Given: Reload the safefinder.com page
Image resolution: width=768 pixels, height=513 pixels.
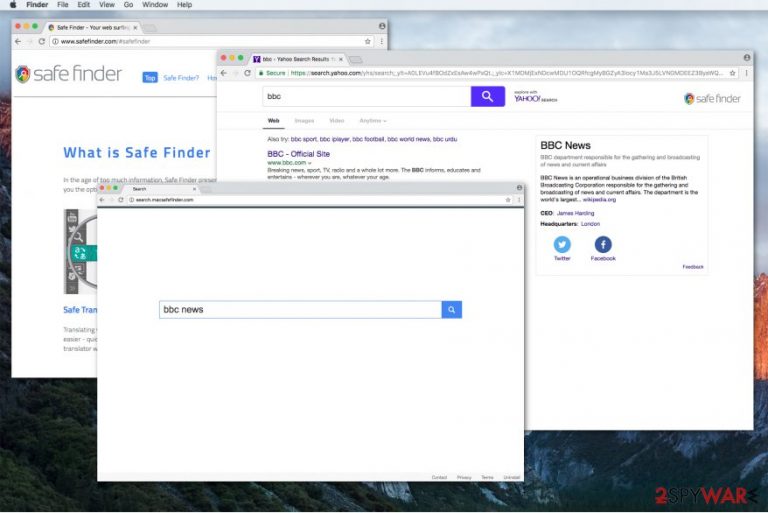Looking at the screenshot, I should click(42, 42).
